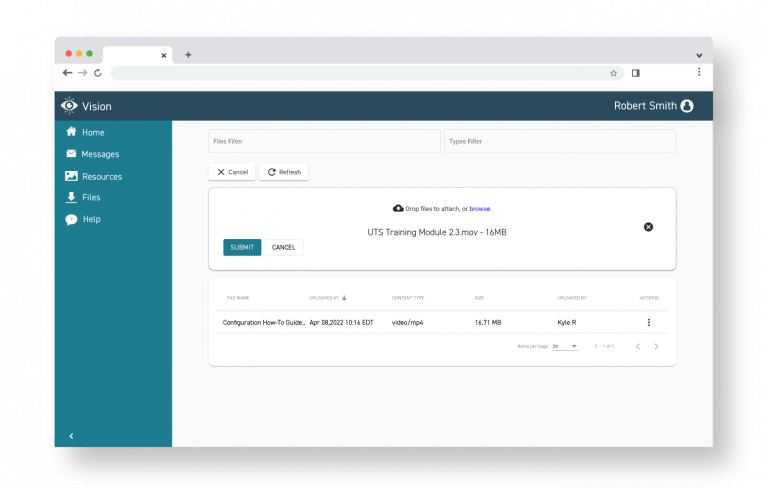Image resolution: width=768 pixels, height=488 pixels.
Task: Go to previous page of files
Action: click(x=638, y=346)
